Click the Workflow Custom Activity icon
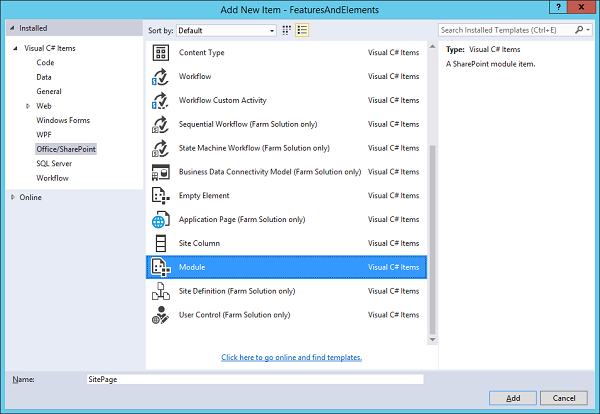 coord(160,100)
